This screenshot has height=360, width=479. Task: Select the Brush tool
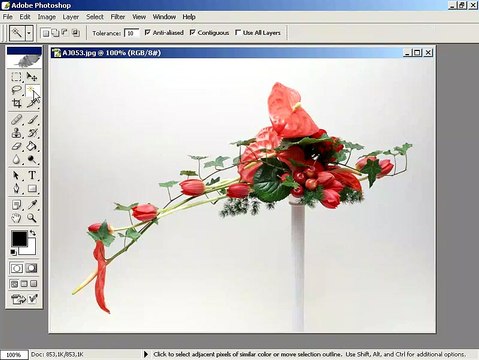click(32, 120)
